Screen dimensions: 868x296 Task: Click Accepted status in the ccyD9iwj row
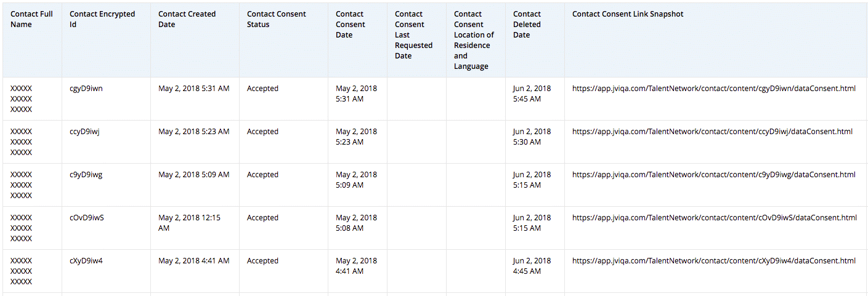262,132
